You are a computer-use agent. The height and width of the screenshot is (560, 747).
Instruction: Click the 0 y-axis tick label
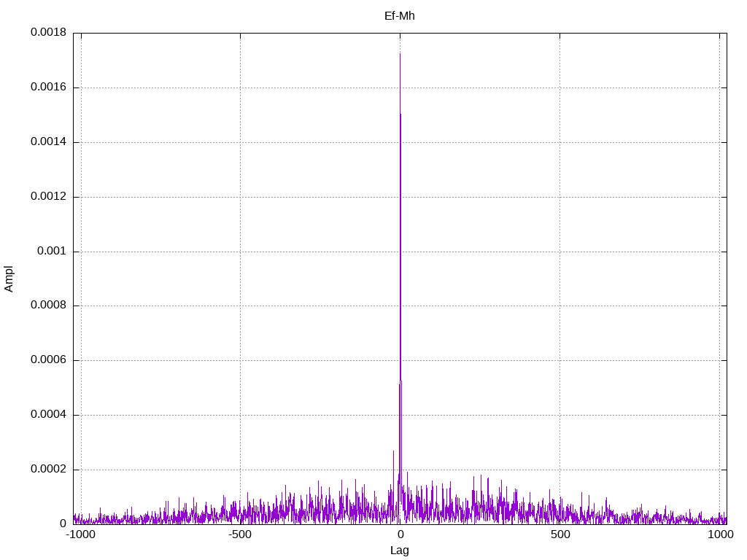point(63,524)
